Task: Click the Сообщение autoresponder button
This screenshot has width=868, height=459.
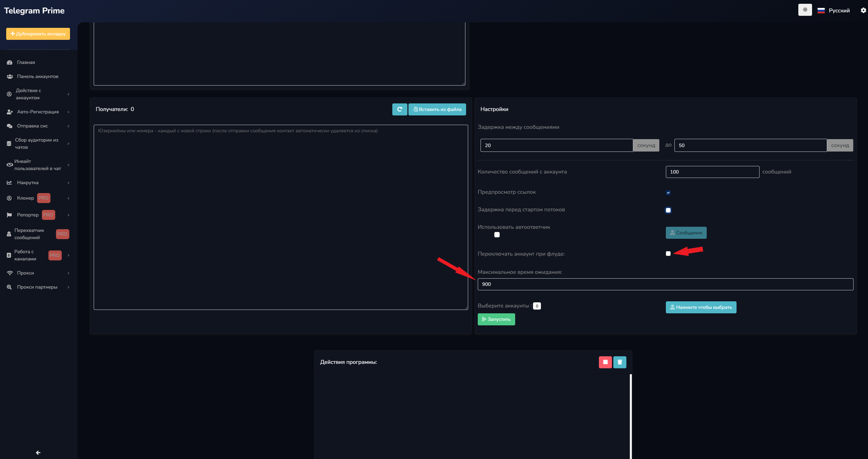Action: pos(686,233)
